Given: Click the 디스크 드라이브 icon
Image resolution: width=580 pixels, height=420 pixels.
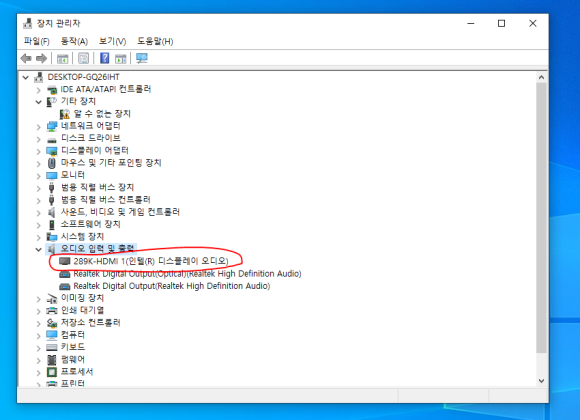Looking at the screenshot, I should click(52, 140).
